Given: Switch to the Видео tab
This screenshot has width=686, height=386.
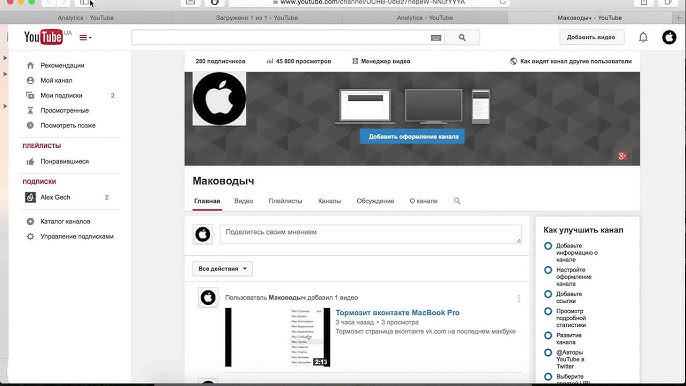Looking at the screenshot, I should click(x=244, y=201).
